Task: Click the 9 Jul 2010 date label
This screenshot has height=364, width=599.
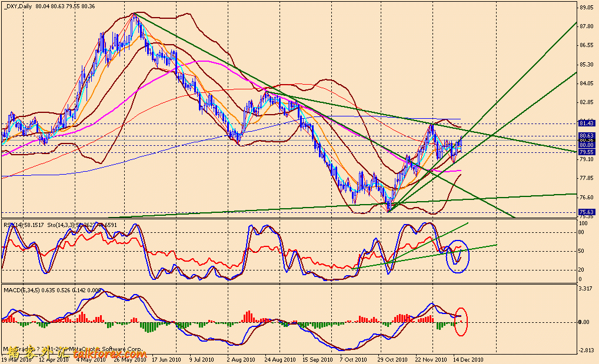Action: pyautogui.click(x=201, y=360)
